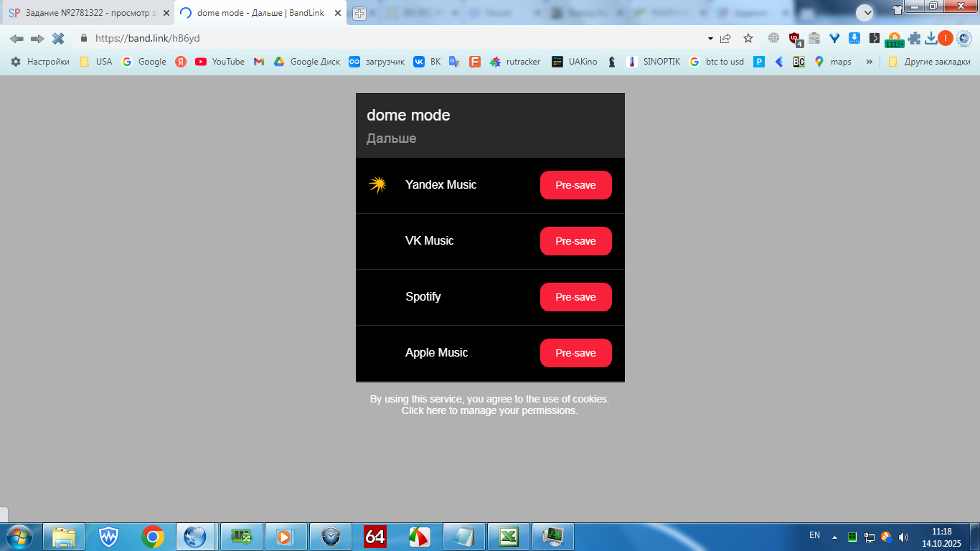Open the Gmail bookmark icon
Image resolution: width=980 pixels, height=551 pixels.
pos(259,62)
